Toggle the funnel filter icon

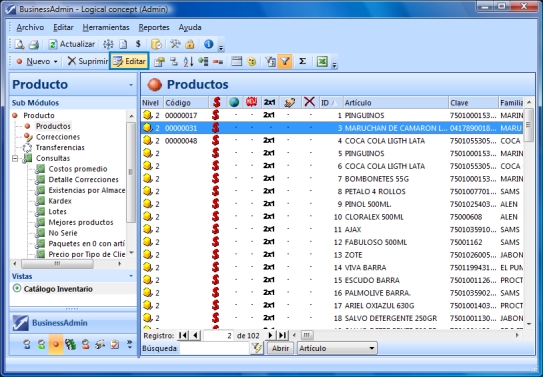(285, 62)
